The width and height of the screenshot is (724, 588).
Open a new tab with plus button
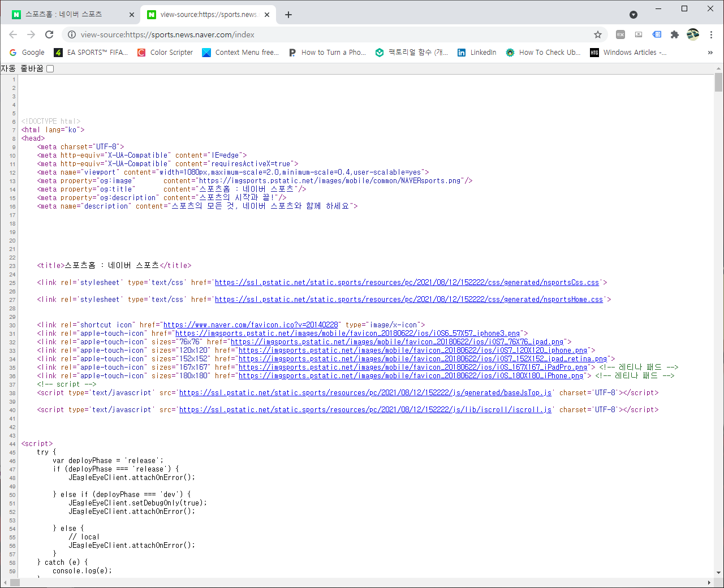(x=288, y=15)
